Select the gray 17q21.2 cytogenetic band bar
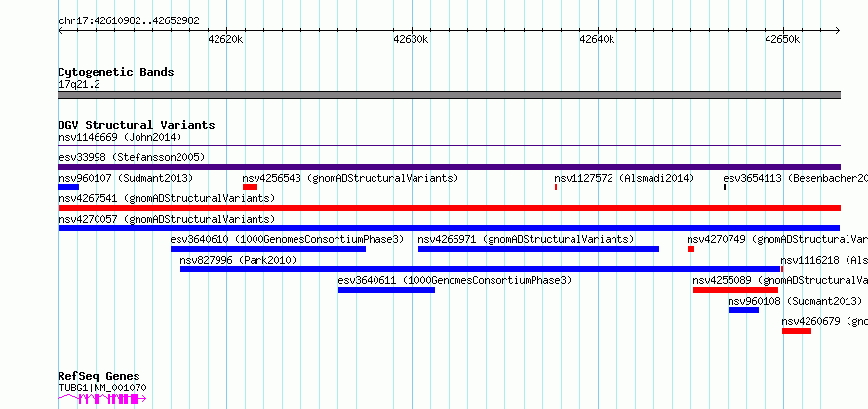The width and height of the screenshot is (868, 409). 450,95
